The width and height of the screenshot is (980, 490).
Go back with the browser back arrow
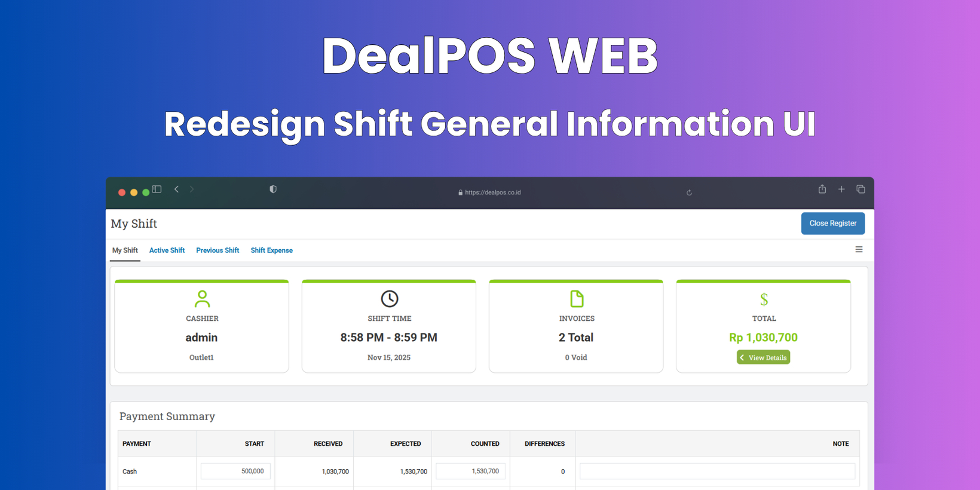click(x=176, y=189)
